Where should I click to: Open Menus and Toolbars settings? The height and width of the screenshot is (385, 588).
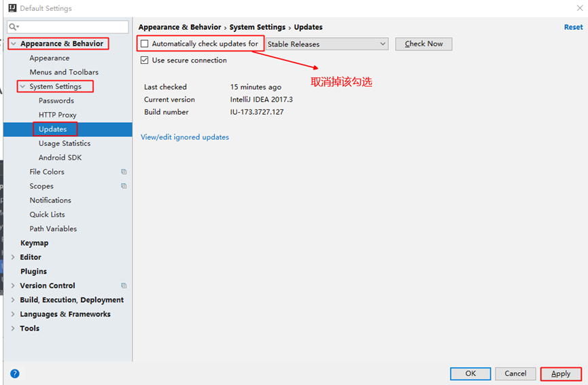tap(64, 72)
